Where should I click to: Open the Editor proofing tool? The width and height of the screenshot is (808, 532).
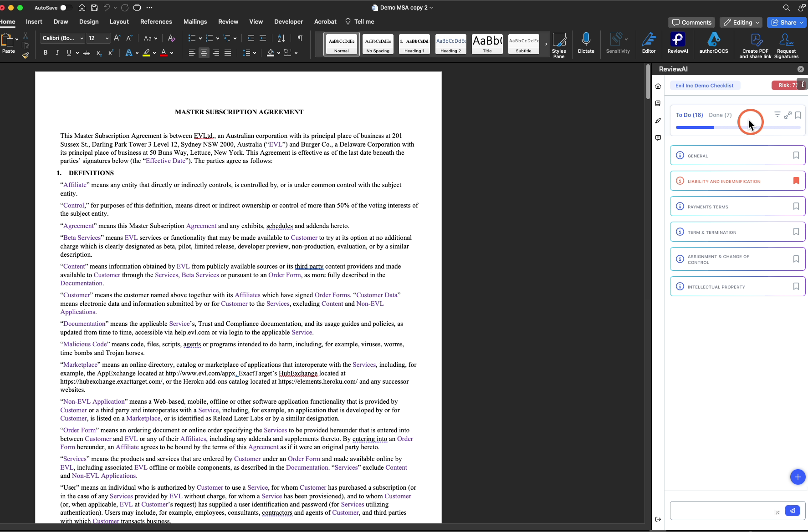pos(649,43)
